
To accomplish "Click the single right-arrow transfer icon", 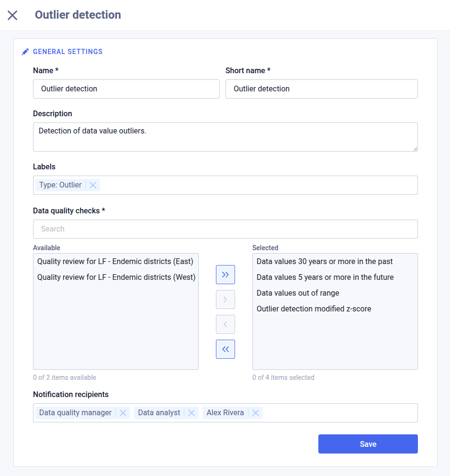I will [x=225, y=299].
